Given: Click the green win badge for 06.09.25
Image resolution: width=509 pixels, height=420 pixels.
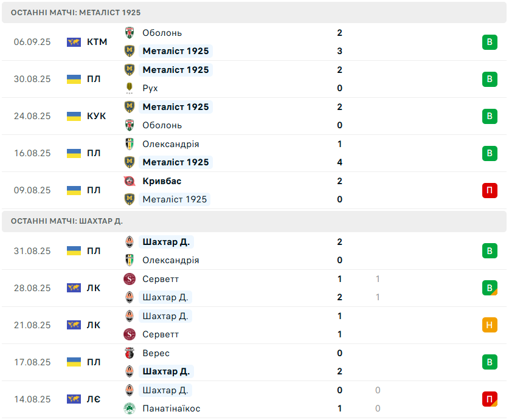Looking at the screenshot, I should pyautogui.click(x=490, y=42).
